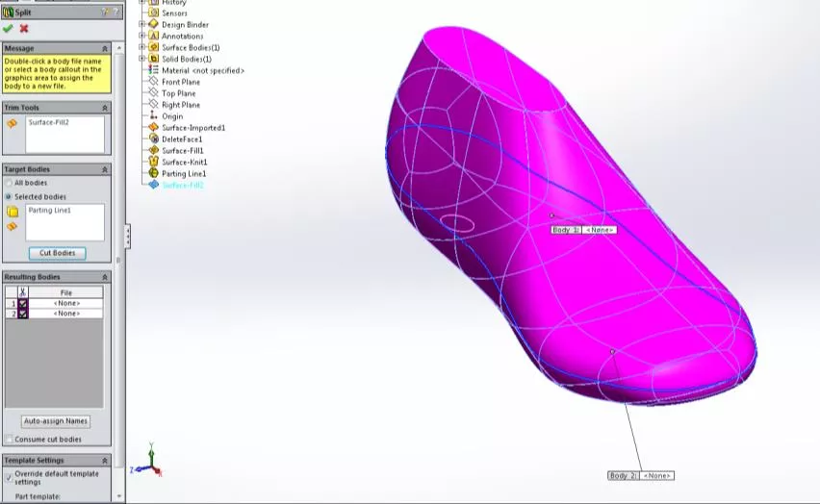Collapse the Resulting Bodies section
Viewport: 820px width, 504px height.
[105, 277]
